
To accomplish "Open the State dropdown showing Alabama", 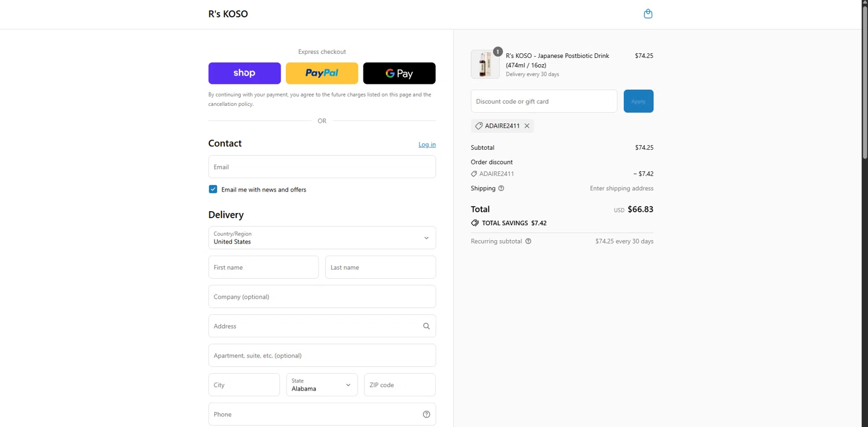I will point(322,385).
